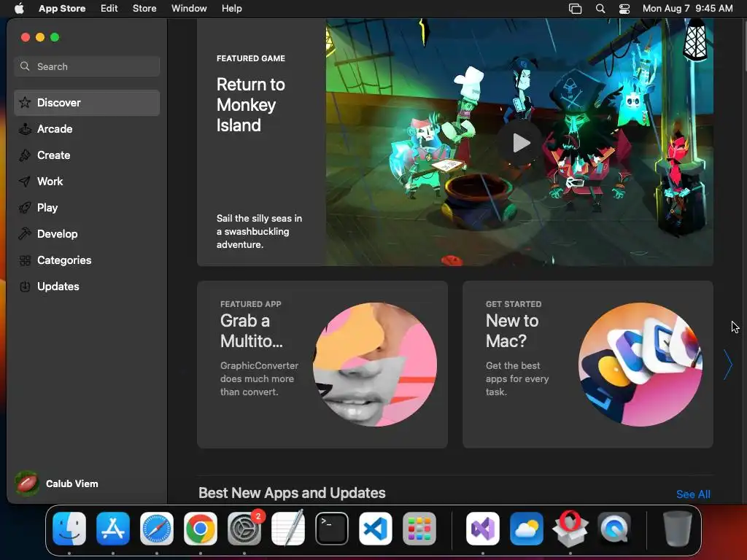747x560 pixels.
Task: Click the next arrow chevron on the right
Action: coord(727,365)
